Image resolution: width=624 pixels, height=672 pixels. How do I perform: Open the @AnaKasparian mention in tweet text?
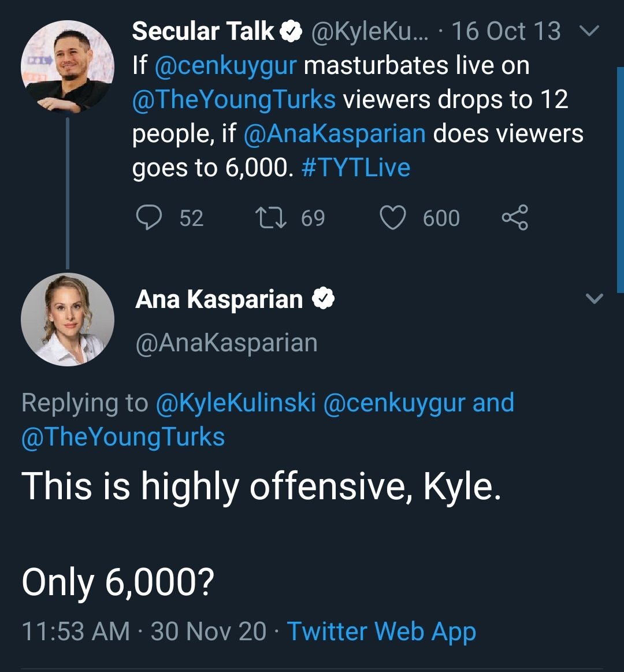pyautogui.click(x=335, y=133)
